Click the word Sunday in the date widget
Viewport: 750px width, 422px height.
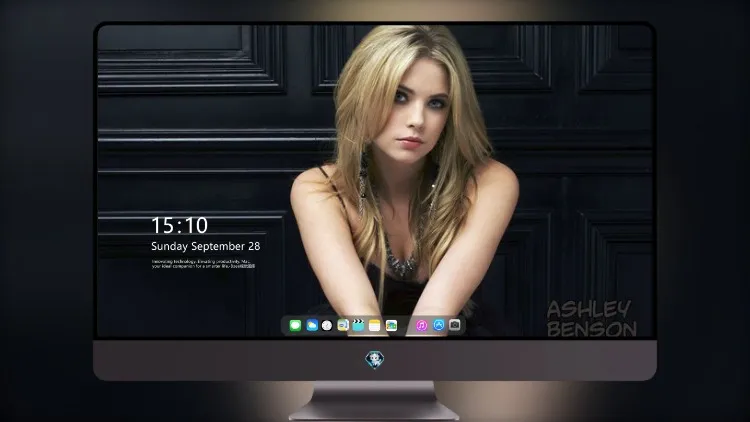point(169,246)
